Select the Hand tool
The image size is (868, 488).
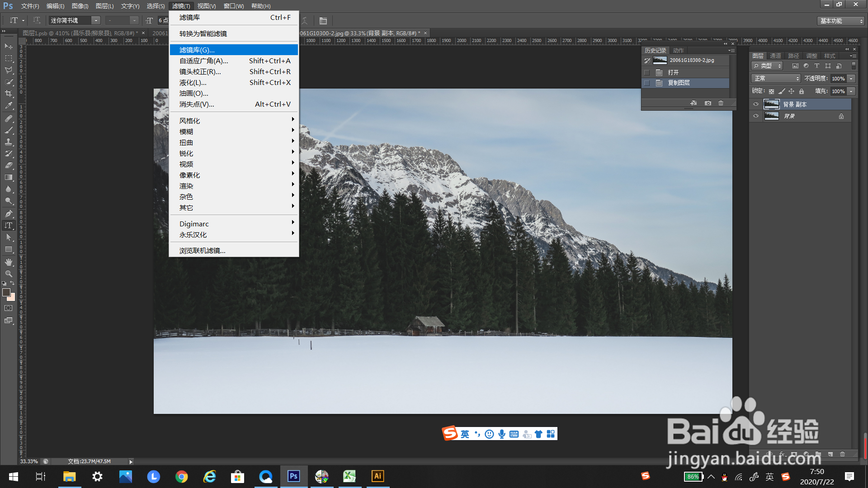[x=9, y=262]
